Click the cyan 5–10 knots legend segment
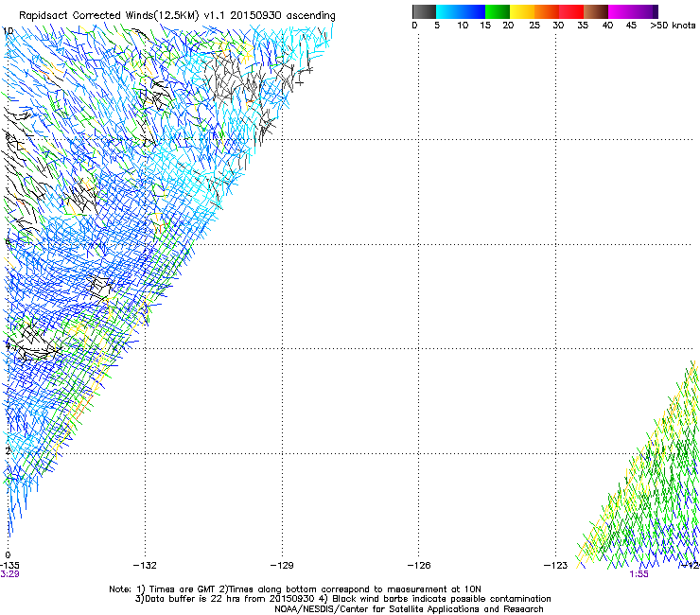 pyautogui.click(x=447, y=11)
